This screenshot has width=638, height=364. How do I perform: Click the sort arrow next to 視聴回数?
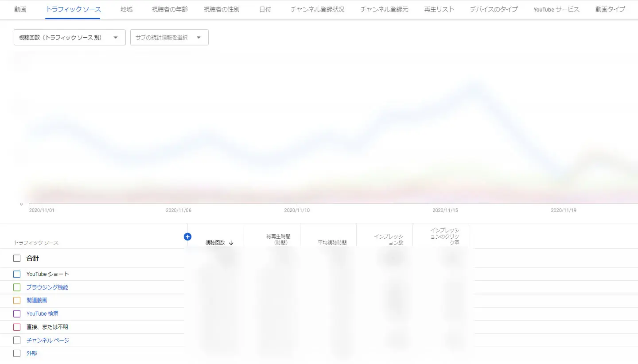[x=231, y=243]
